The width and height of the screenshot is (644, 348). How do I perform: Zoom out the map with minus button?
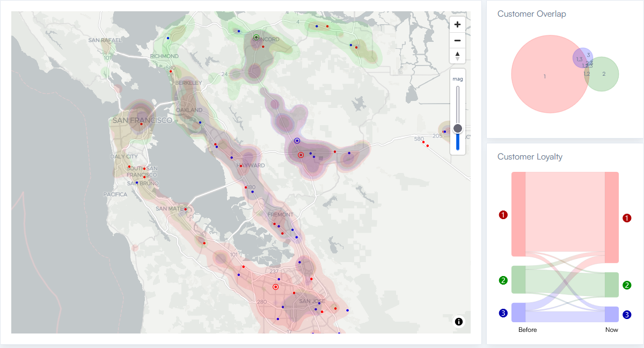pos(457,40)
